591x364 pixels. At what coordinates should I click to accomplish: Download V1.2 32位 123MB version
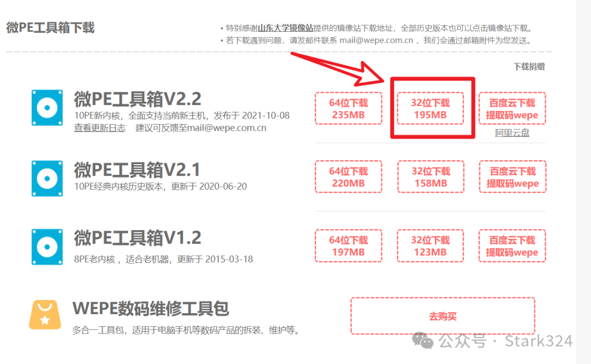click(431, 246)
